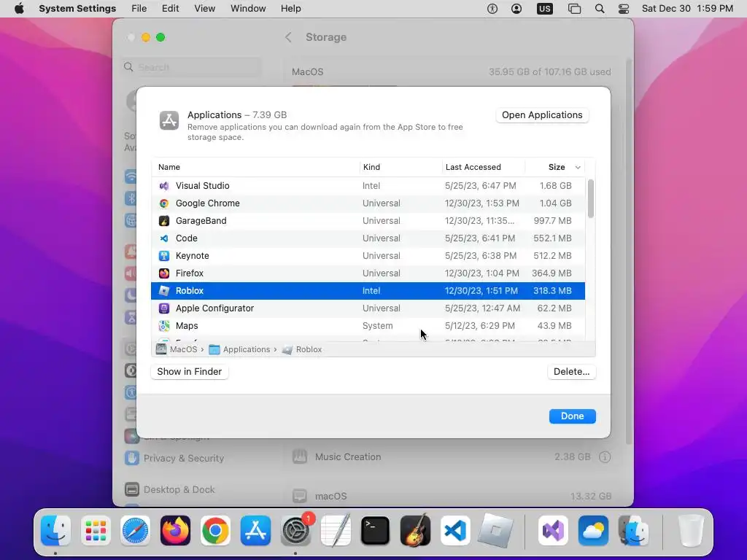
Task: Launch Visual Studio Code from the Dock
Action: (455, 530)
